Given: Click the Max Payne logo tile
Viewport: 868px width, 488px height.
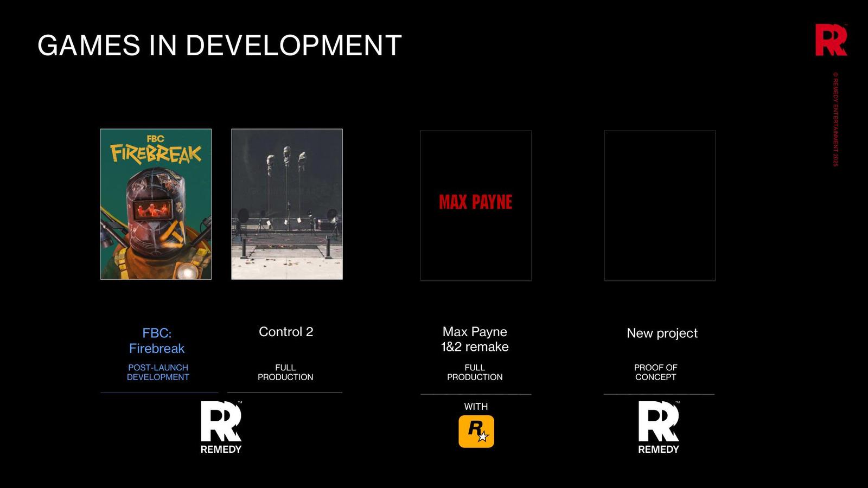Looking at the screenshot, I should (x=476, y=206).
